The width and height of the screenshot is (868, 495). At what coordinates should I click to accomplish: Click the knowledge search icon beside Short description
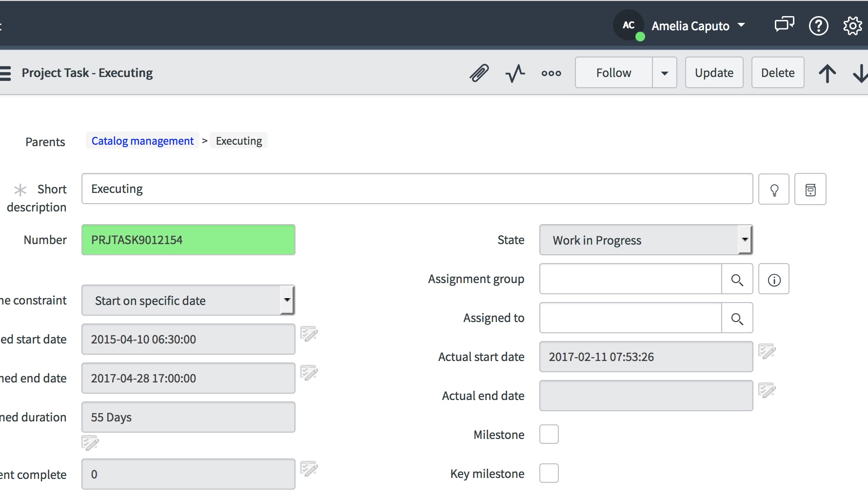(x=810, y=189)
